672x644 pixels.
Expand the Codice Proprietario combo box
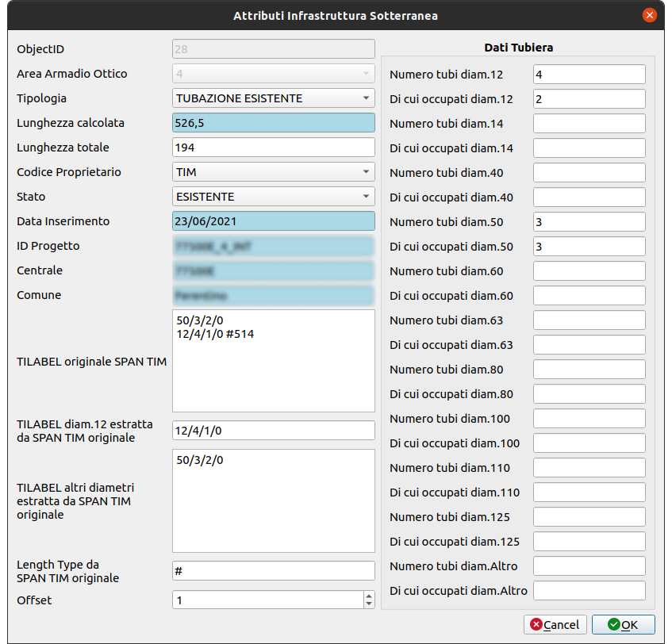pos(273,172)
